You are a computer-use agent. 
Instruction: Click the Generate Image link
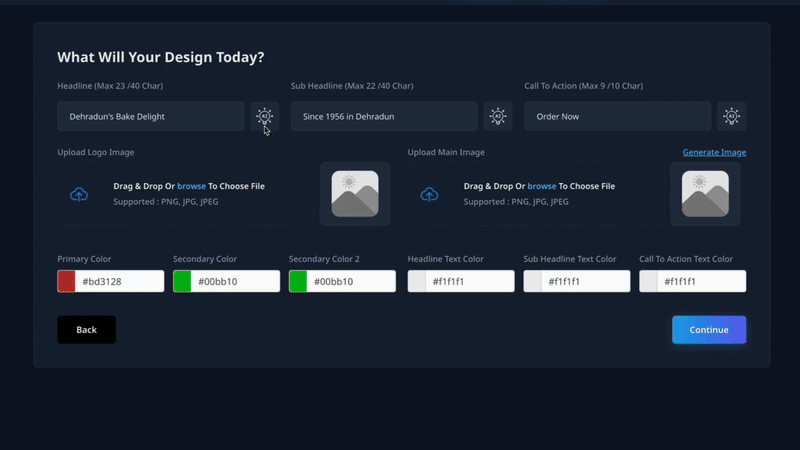click(714, 152)
